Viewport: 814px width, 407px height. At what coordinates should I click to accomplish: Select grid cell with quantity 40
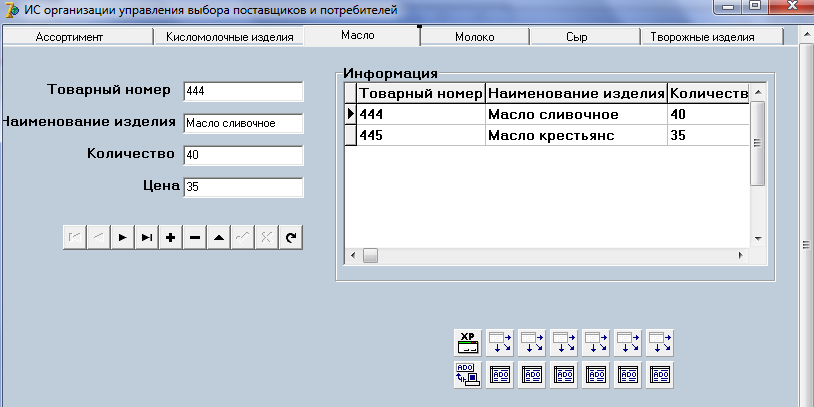click(x=709, y=114)
